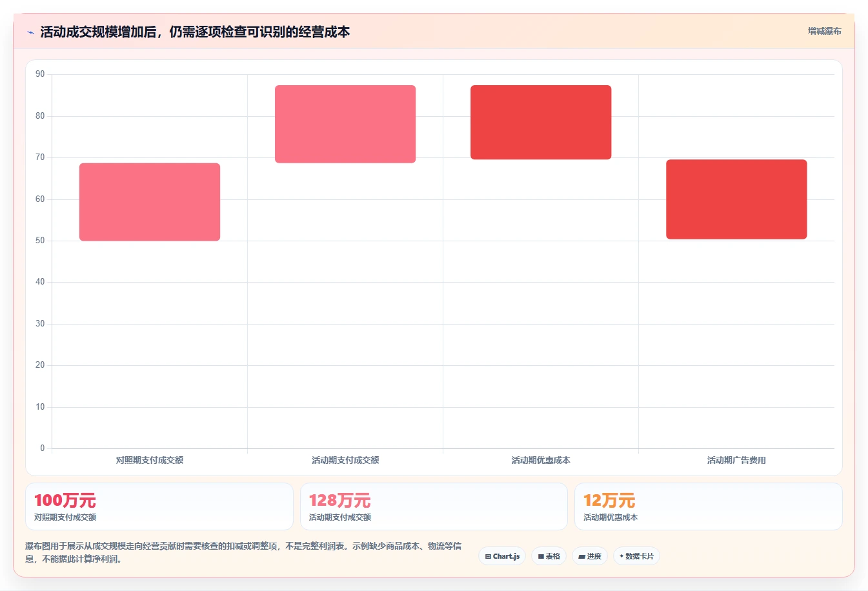Select the 活动期优惠成本 red bar

541,122
